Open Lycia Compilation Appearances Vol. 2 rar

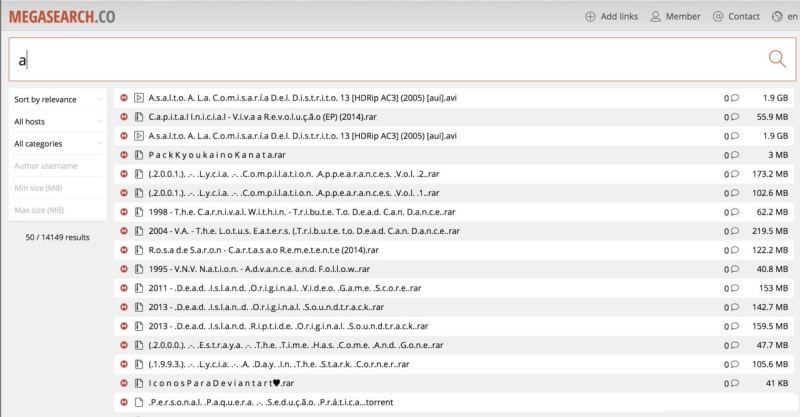pyautogui.click(x=294, y=174)
